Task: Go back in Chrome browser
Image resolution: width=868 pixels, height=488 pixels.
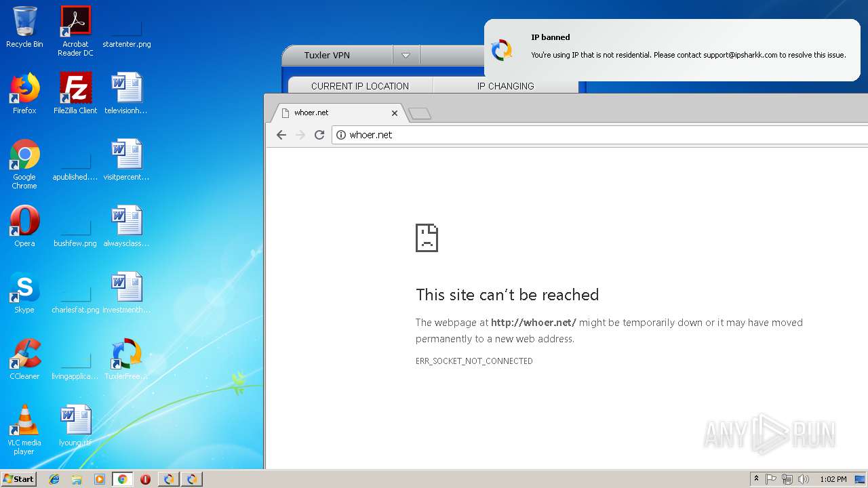Action: [281, 135]
